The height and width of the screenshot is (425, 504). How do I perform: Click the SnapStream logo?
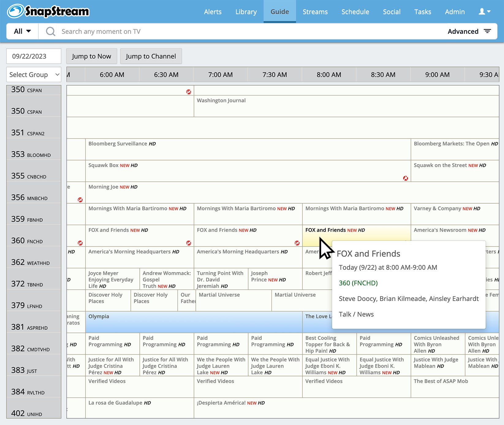48,11
